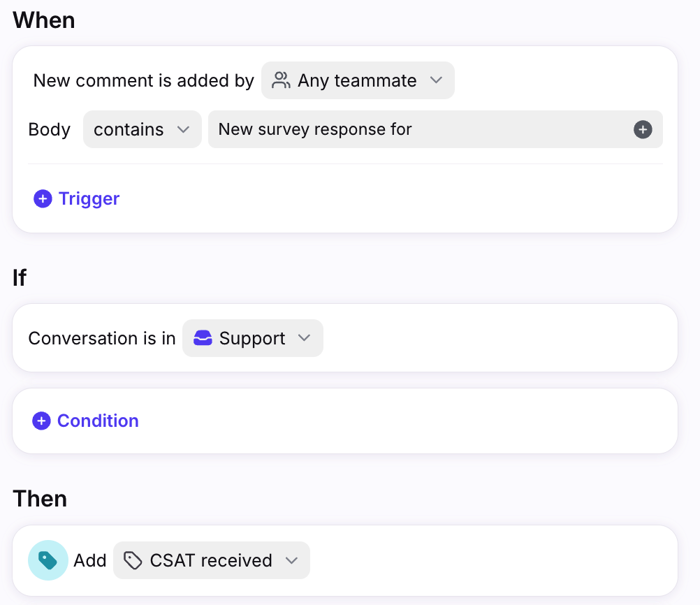700x605 pixels.
Task: Click the If heading
Action: pos(20,278)
